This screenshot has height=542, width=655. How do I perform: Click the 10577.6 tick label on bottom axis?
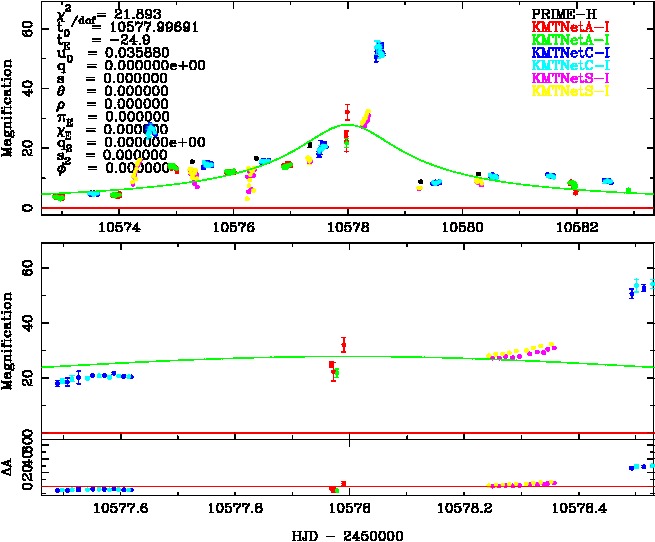(x=118, y=508)
